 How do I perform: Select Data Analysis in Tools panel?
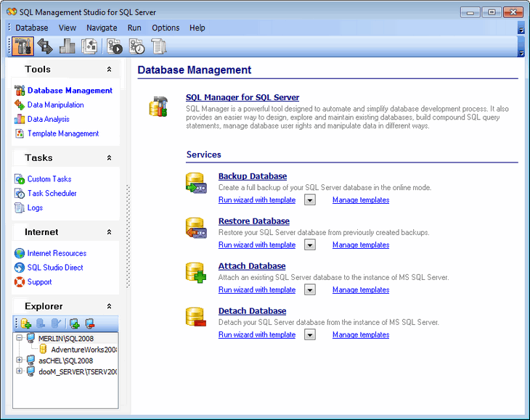pyautogui.click(x=49, y=119)
